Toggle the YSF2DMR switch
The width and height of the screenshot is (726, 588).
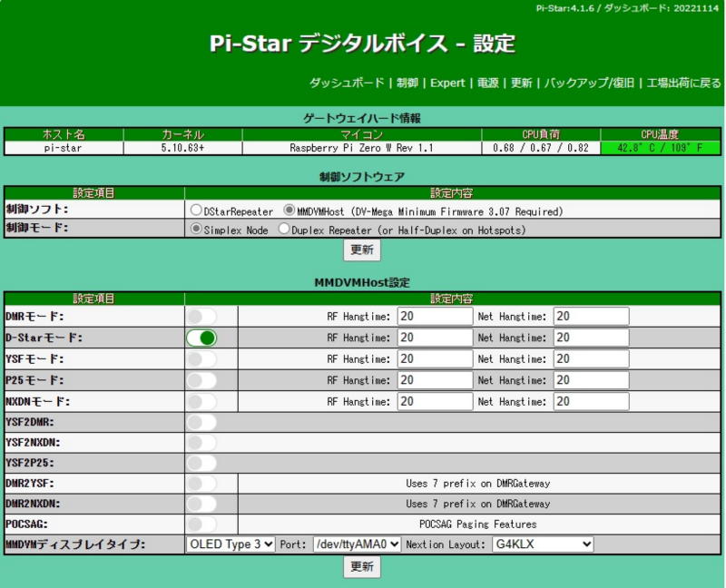tap(201, 422)
